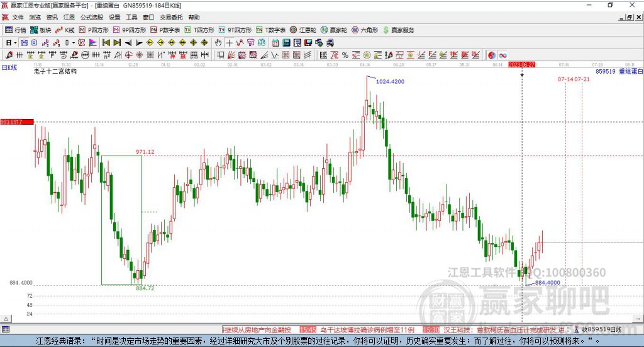644x347 pixels.
Task: Click the 老子十二宫结构 title text
Action: tap(55, 72)
